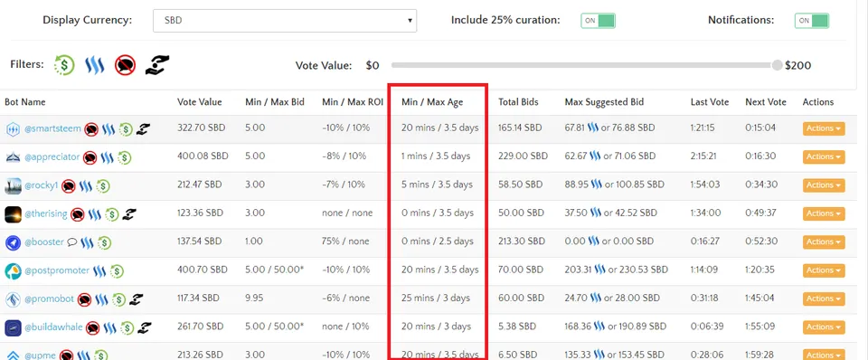Click the @postpromoter bot avatar icon
This screenshot has width=868, height=360.
tap(13, 270)
